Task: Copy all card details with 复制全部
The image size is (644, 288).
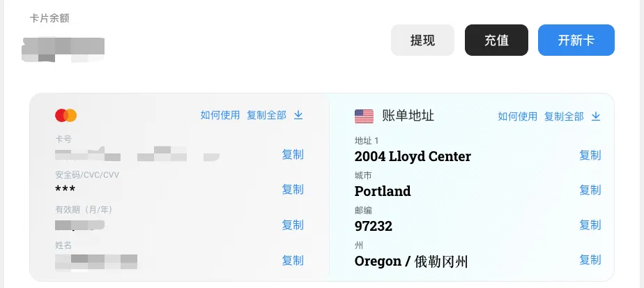Action: [266, 116]
